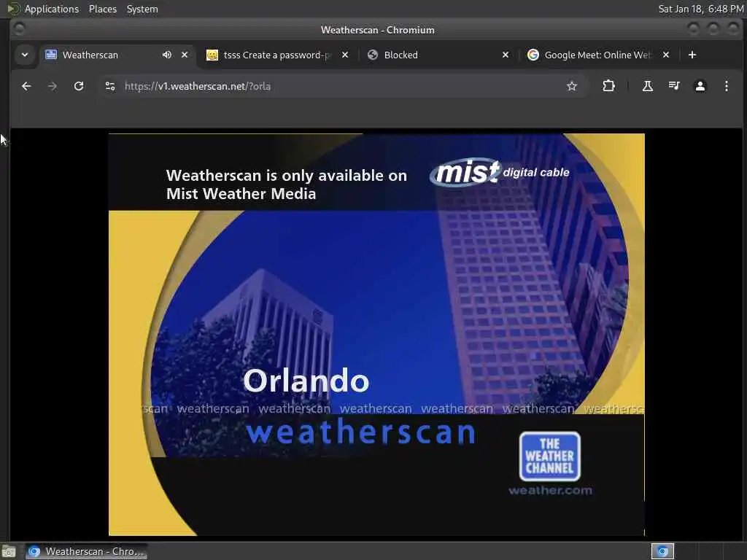
Task: Open the Places menu
Action: 102,9
